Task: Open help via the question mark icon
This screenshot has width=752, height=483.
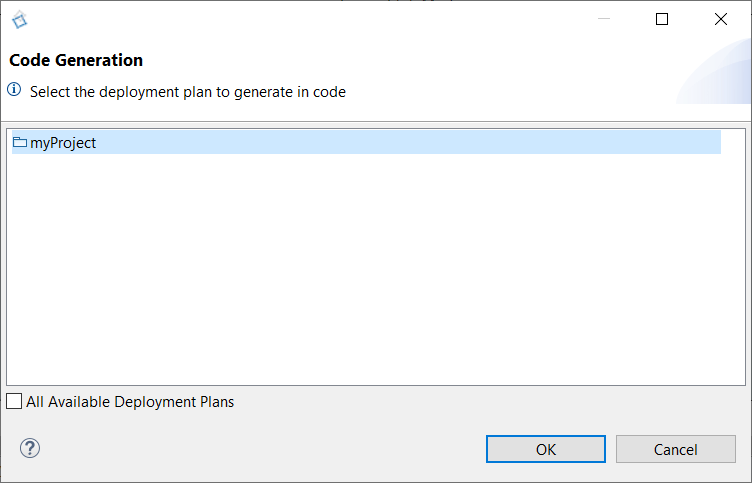Action: [x=30, y=448]
